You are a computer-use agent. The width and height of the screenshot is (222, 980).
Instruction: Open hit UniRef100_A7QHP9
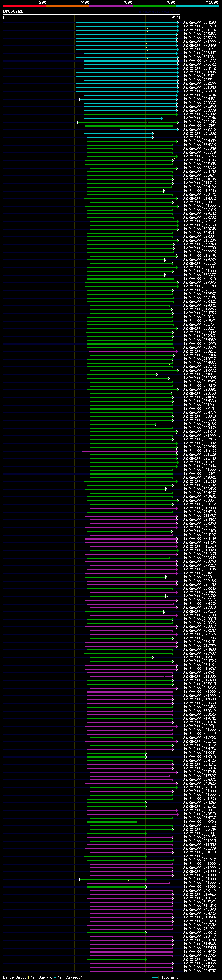tap(199, 45)
